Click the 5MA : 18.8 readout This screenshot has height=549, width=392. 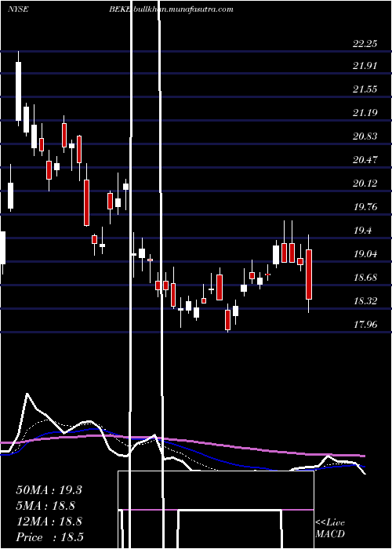click(45, 505)
